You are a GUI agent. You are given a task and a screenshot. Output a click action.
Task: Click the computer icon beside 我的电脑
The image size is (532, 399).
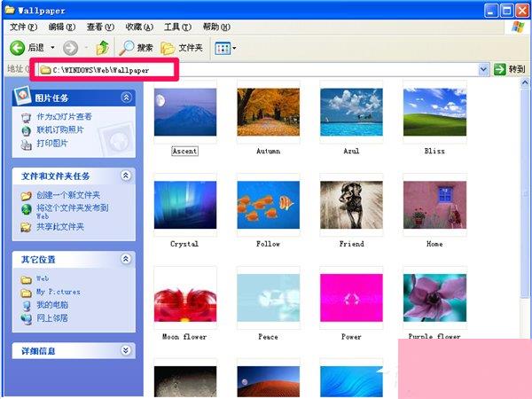click(x=26, y=306)
